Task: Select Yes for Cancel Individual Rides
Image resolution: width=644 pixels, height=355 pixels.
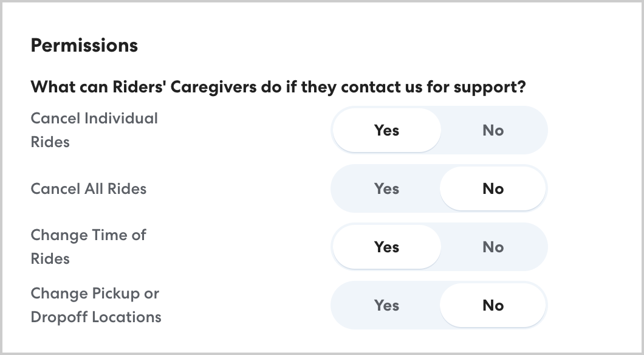Action: point(386,130)
